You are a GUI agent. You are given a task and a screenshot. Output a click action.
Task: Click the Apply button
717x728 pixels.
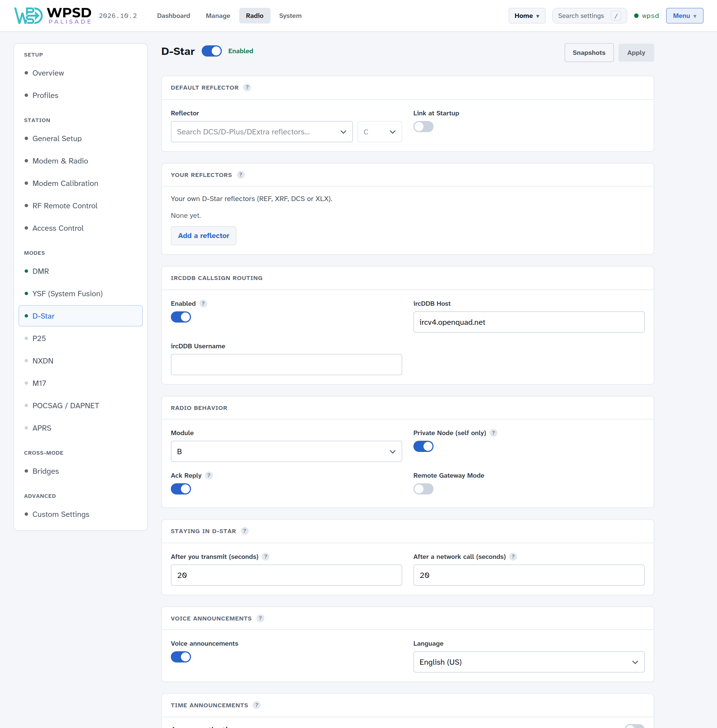click(636, 53)
